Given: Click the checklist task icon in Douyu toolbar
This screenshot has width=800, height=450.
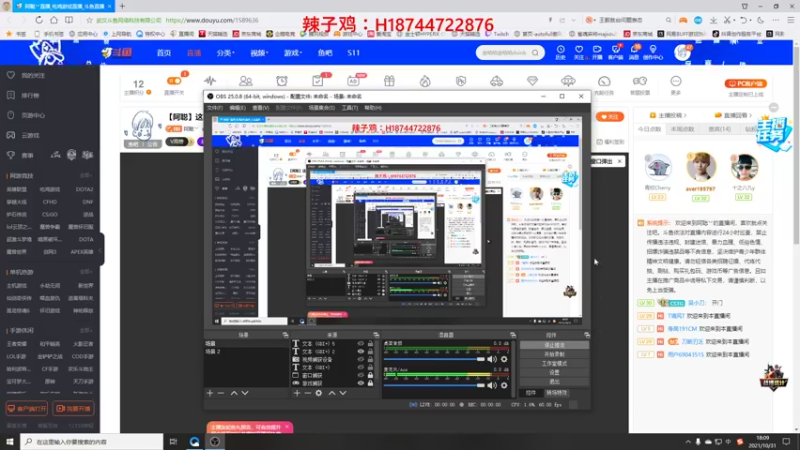Looking at the screenshot, I should (x=317, y=81).
